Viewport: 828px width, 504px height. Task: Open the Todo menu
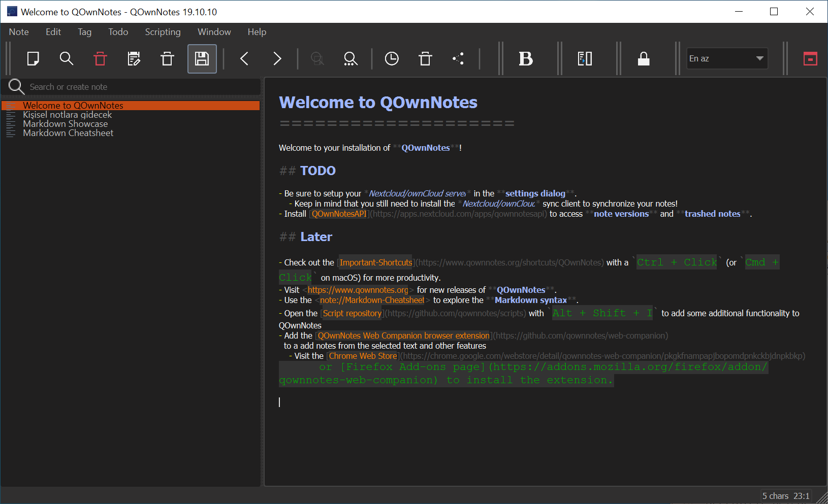118,32
